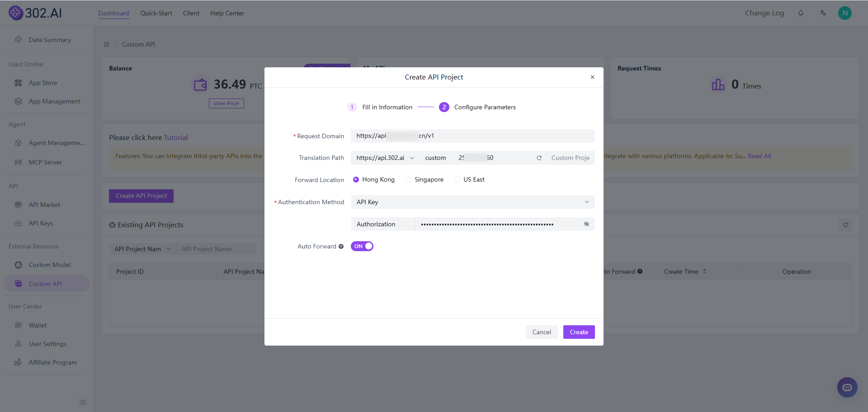Click the MCP Server sidebar icon
The width and height of the screenshot is (868, 412).
pos(18,162)
